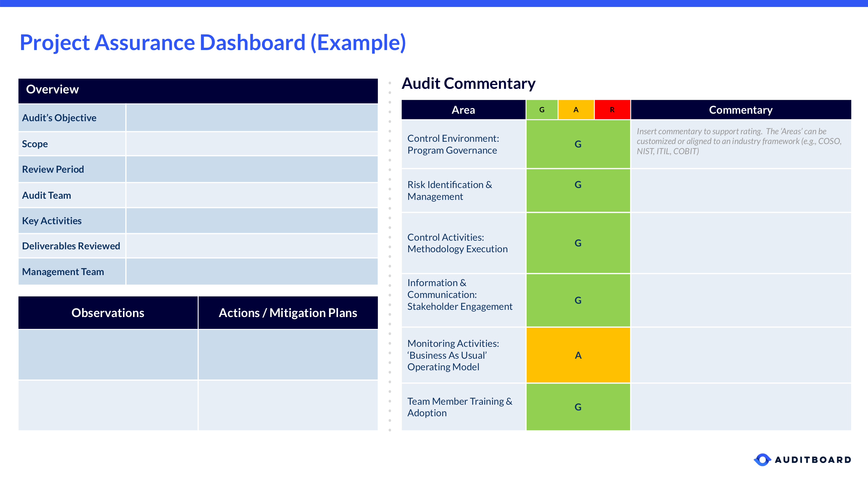The width and height of the screenshot is (868, 488).
Task: Click the Commentary column header
Action: [741, 110]
